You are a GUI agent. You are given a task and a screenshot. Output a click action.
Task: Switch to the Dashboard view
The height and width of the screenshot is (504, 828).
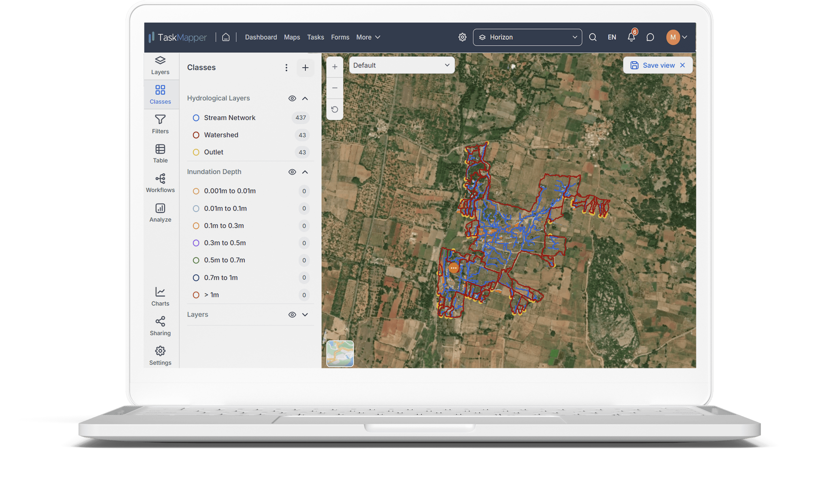coord(261,37)
